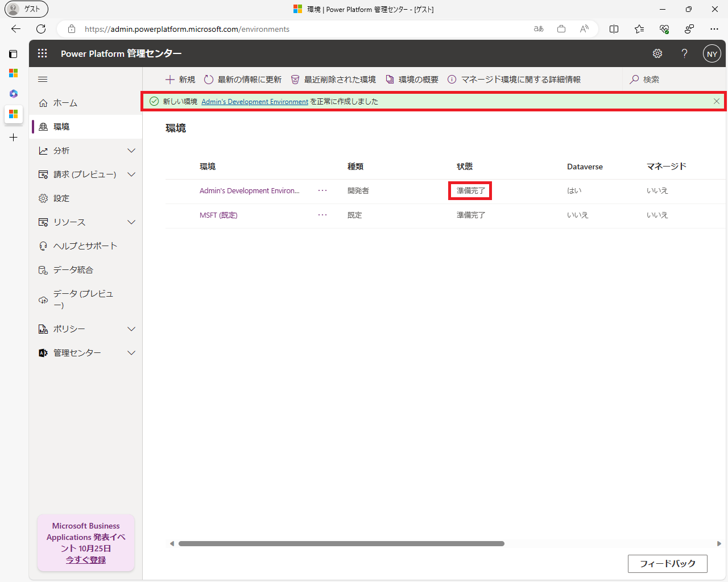
Task: Sort by the Dataverse column header
Action: coord(585,167)
